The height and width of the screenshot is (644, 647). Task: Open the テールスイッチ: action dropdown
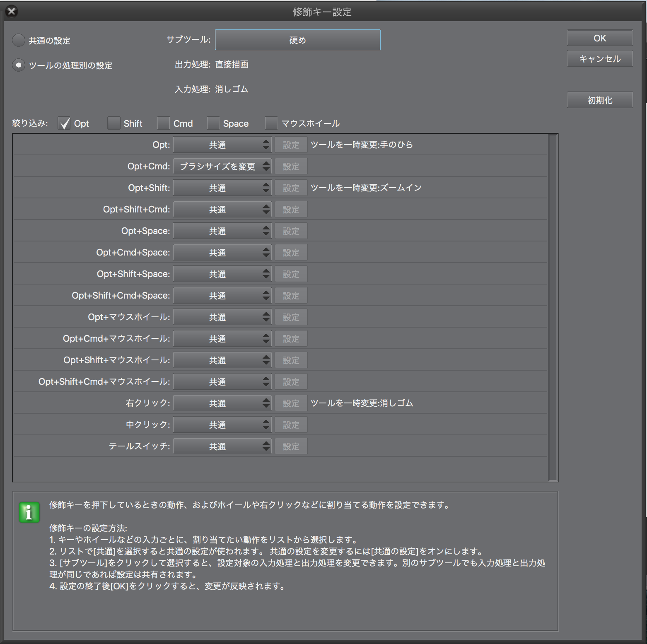[x=222, y=446]
